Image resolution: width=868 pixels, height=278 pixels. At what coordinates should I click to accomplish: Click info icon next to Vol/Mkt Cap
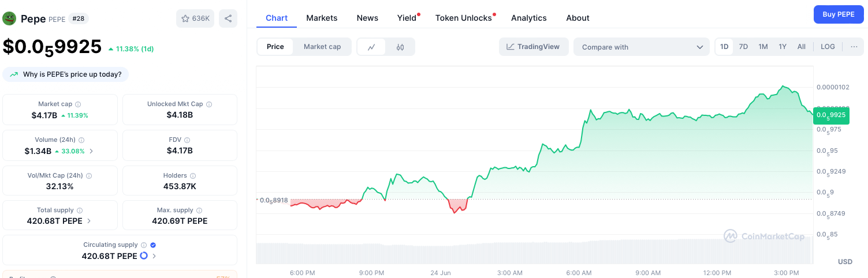tap(89, 176)
